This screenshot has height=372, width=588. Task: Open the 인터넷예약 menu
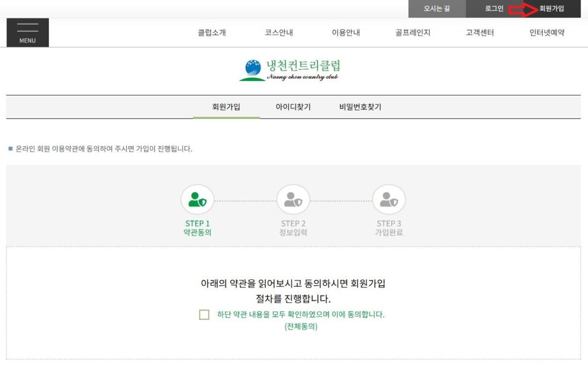546,33
